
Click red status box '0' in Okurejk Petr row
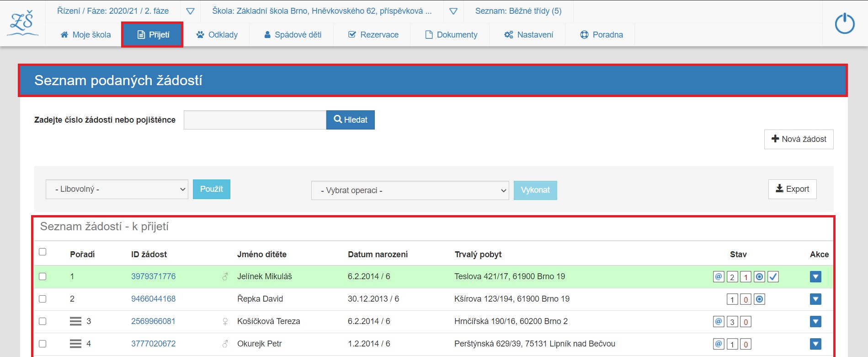746,344
